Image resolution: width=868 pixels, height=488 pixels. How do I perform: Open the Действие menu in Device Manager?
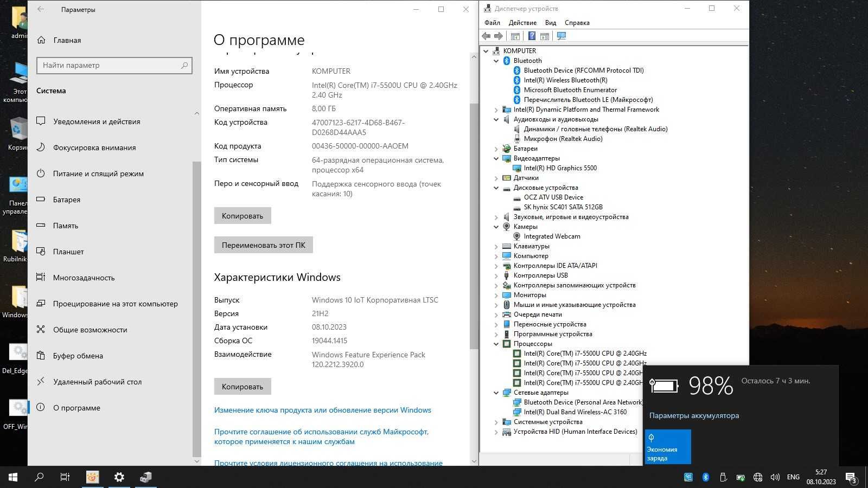tap(522, 23)
